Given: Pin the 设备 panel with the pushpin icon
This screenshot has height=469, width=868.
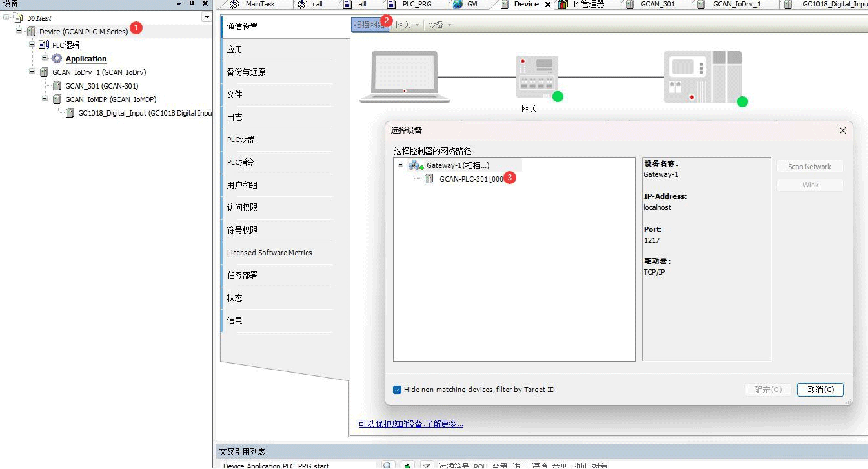Looking at the screenshot, I should (192, 4).
